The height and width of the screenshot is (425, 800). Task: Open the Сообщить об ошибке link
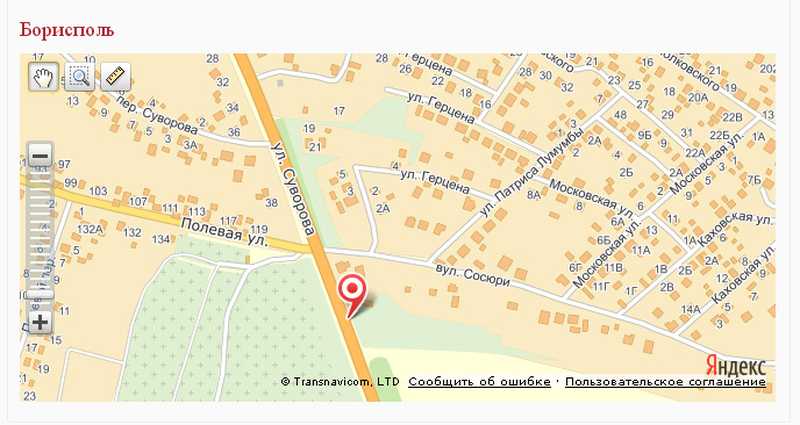[479, 382]
